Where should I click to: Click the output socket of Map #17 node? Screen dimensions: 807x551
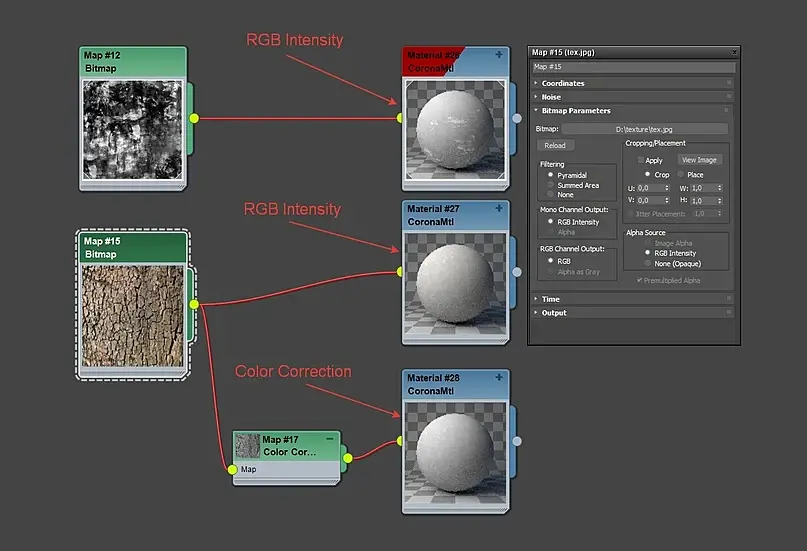(348, 458)
